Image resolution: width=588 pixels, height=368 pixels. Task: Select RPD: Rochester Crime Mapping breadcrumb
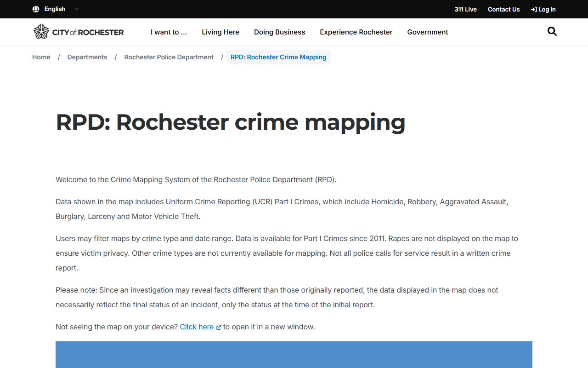(x=278, y=57)
